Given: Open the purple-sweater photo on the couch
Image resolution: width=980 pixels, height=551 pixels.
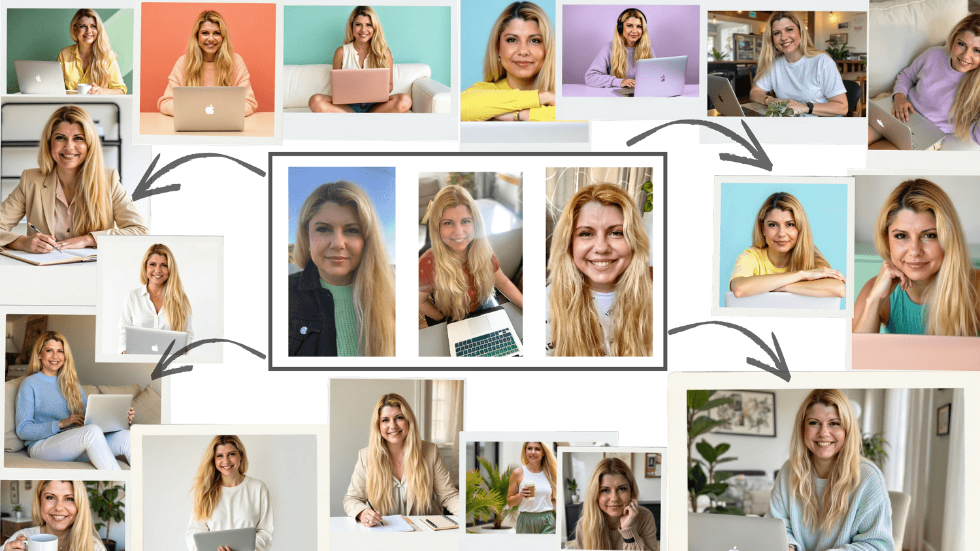Looking at the screenshot, I should [x=924, y=75].
